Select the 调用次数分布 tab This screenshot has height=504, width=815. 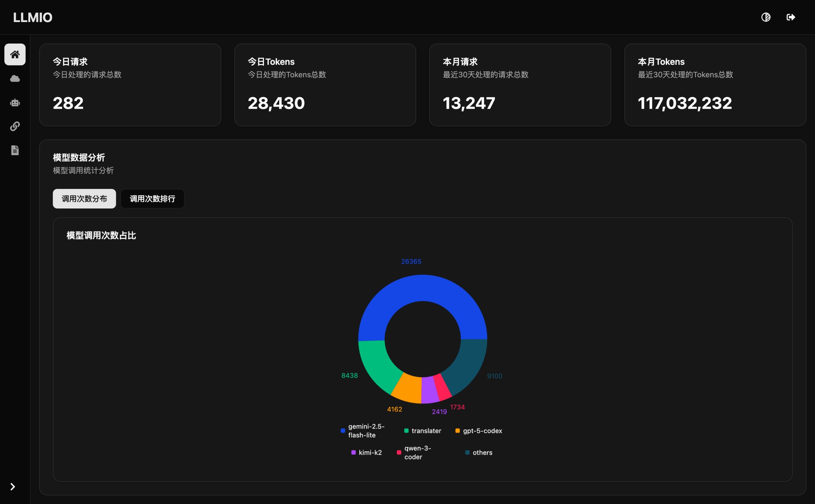tap(84, 199)
